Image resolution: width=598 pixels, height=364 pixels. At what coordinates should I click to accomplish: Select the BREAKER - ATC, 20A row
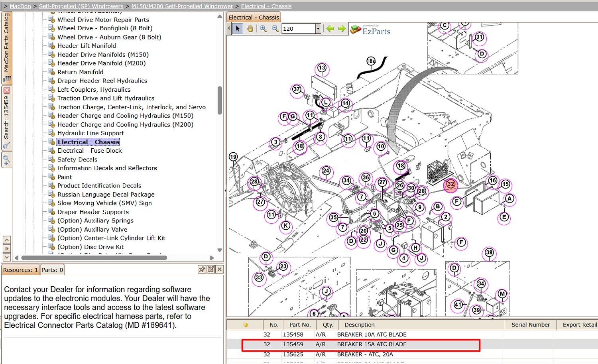(412, 354)
